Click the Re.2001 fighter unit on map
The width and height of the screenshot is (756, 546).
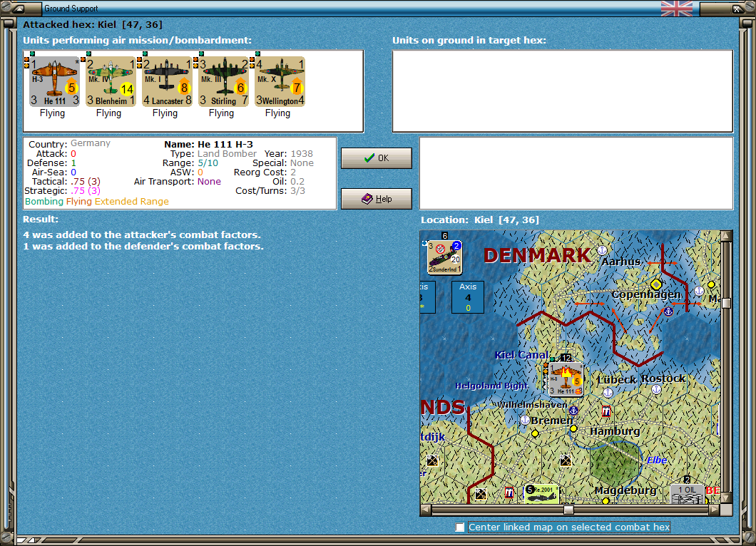click(x=541, y=494)
